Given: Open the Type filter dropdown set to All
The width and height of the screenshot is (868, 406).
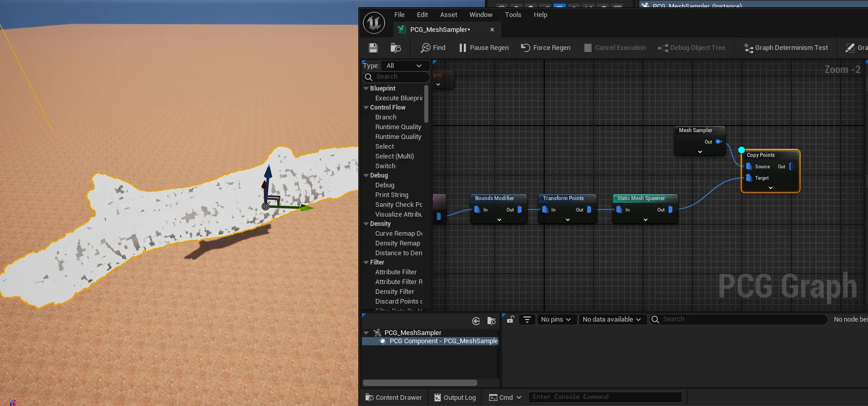Looking at the screenshot, I should point(405,66).
